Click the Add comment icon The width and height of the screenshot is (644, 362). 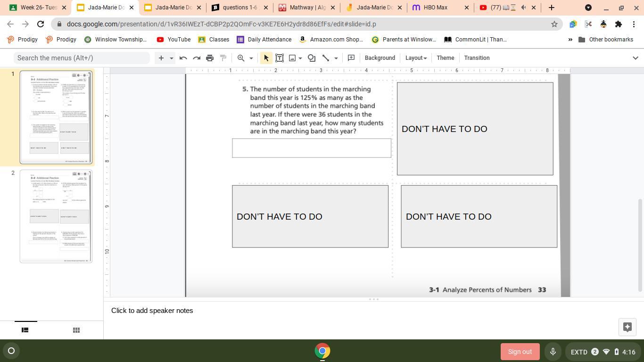point(351,58)
